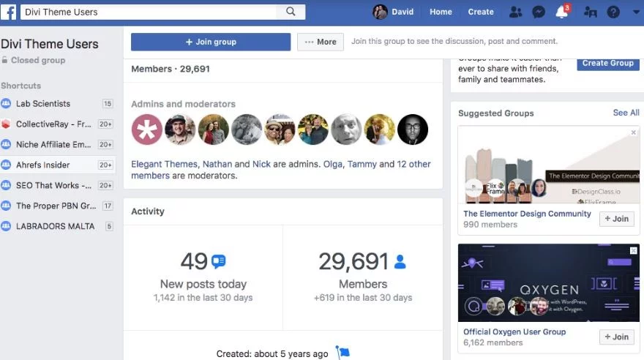Click the Elementor group cover image
The height and width of the screenshot is (360, 644).
pyautogui.click(x=549, y=165)
